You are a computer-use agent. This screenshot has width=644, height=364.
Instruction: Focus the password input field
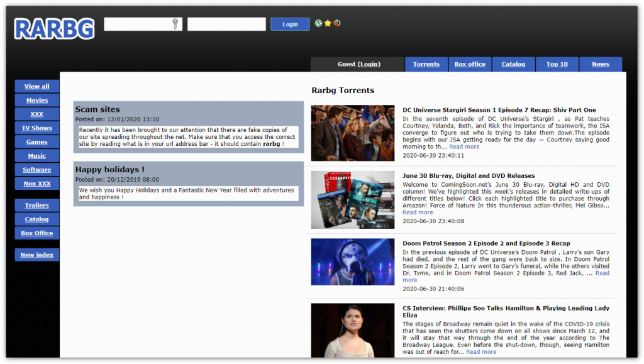pos(226,24)
